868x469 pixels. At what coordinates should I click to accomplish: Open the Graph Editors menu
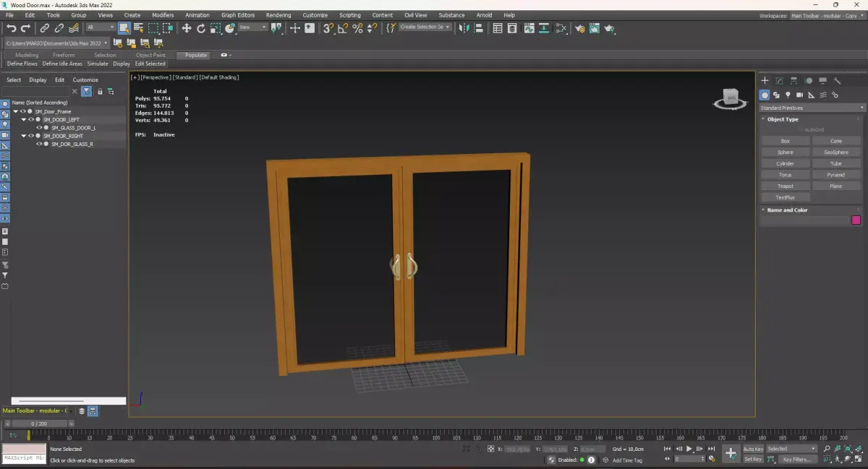(x=238, y=15)
